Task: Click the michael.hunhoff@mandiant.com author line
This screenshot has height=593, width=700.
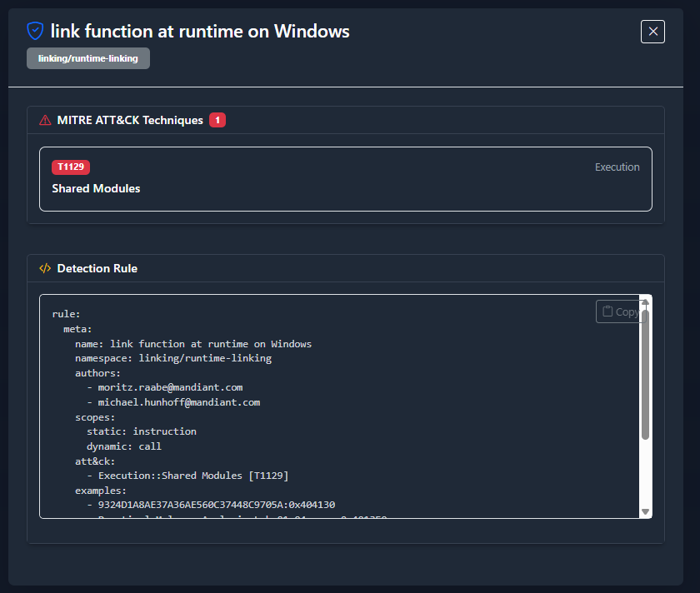Action: click(x=173, y=402)
